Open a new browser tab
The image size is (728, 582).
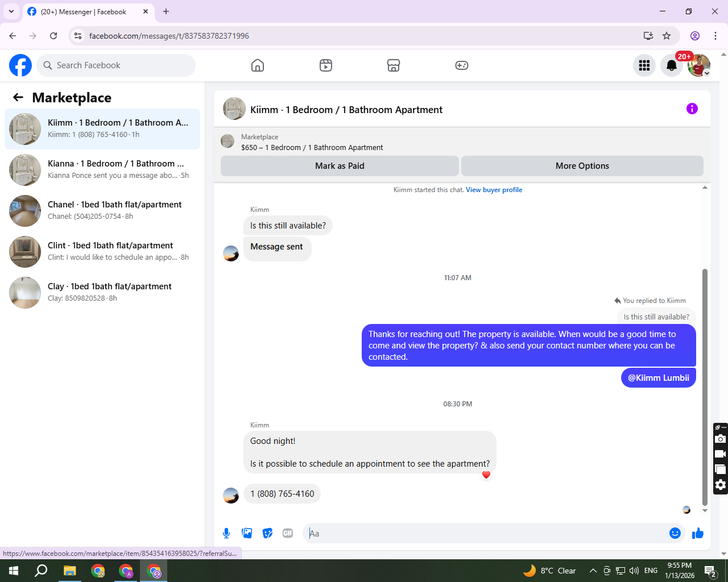tap(166, 11)
